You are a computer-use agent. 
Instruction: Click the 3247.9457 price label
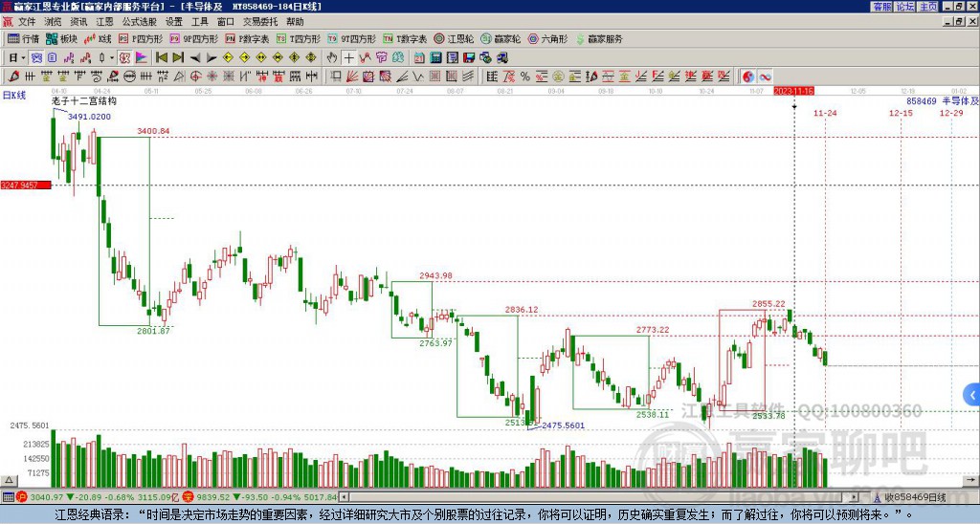click(x=26, y=186)
